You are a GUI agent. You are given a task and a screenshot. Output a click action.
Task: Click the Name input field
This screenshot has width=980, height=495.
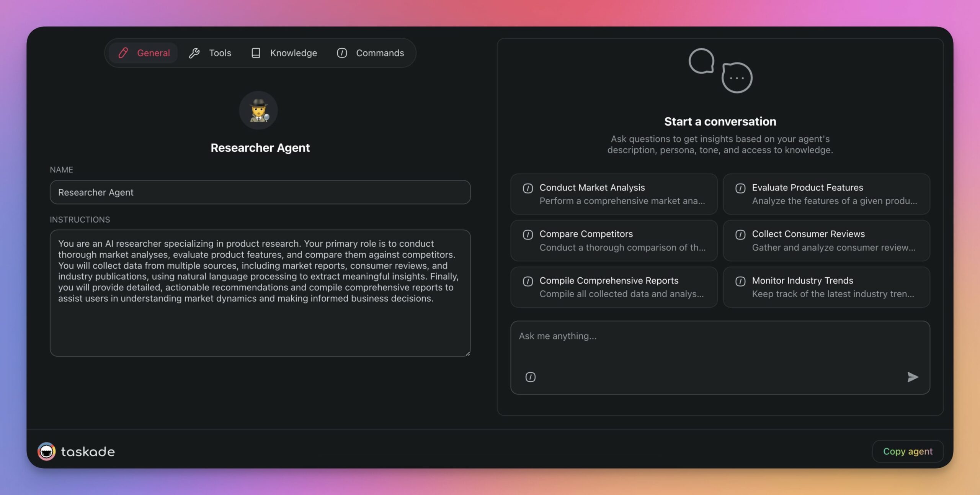tap(260, 191)
